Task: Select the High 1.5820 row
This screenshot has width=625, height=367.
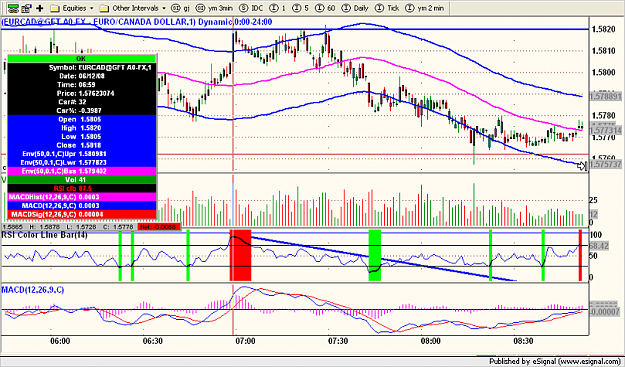Action: (82, 128)
